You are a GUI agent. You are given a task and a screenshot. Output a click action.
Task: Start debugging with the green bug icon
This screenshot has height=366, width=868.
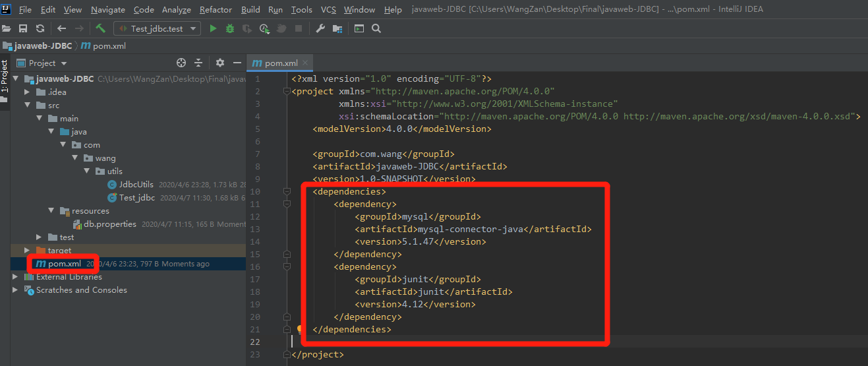pos(229,28)
